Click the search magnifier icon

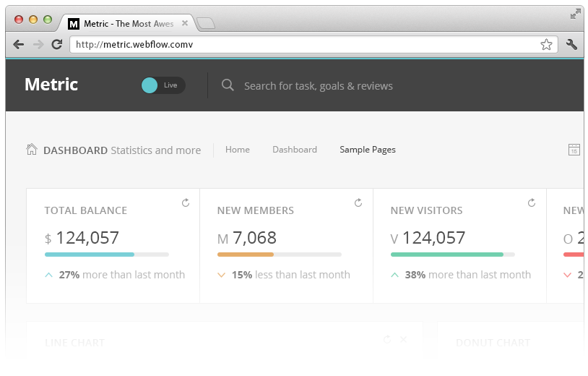point(228,85)
